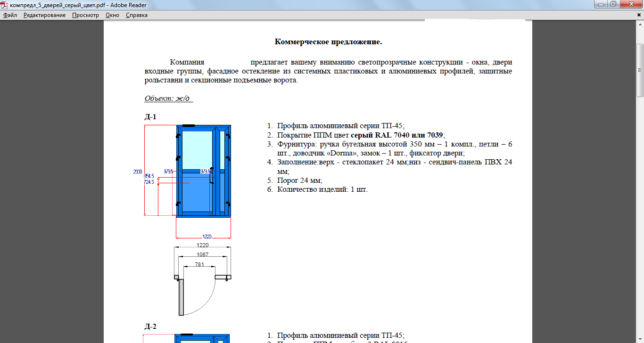Viewport: 644px width, 343px height.
Task: Click the vertical scrollbar up arrow
Action: tap(640, 24)
